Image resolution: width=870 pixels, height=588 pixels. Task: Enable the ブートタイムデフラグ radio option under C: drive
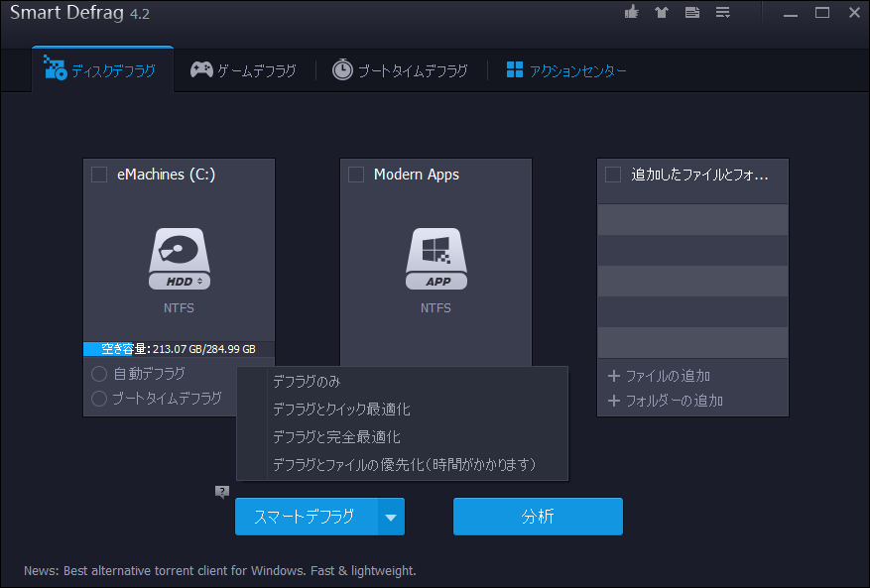click(99, 399)
